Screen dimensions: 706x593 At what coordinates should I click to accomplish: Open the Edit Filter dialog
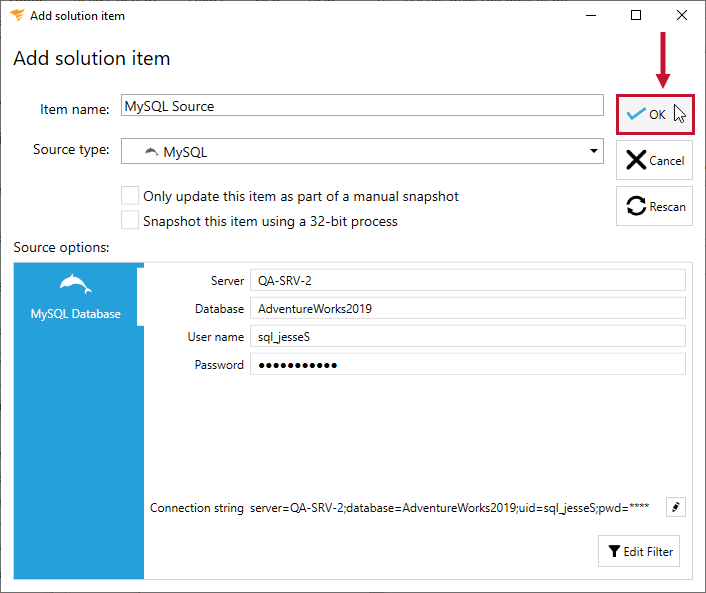639,551
